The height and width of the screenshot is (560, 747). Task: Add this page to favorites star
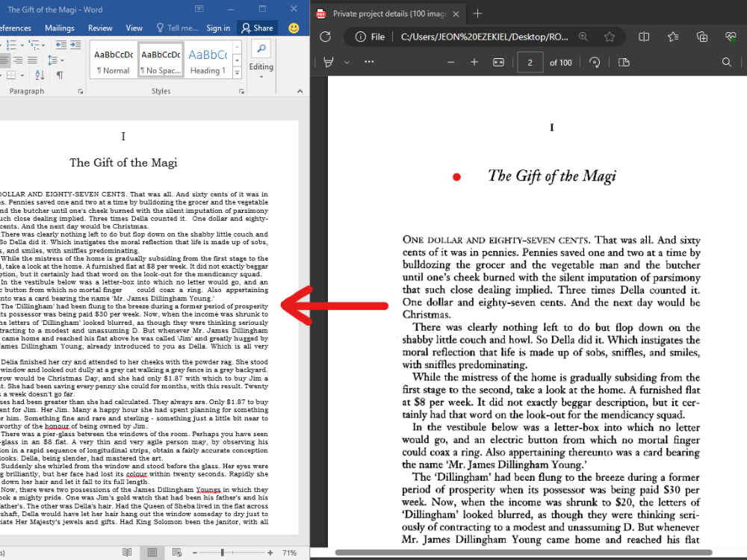tap(610, 37)
